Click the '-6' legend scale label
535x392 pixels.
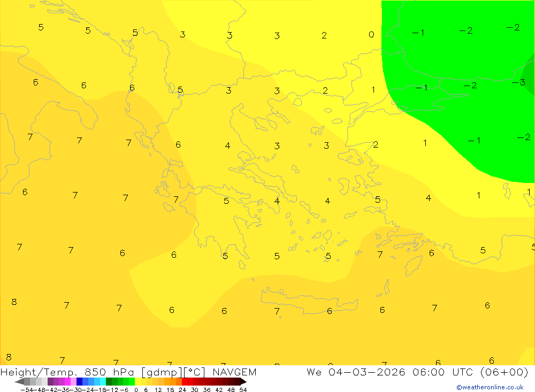click(x=124, y=390)
